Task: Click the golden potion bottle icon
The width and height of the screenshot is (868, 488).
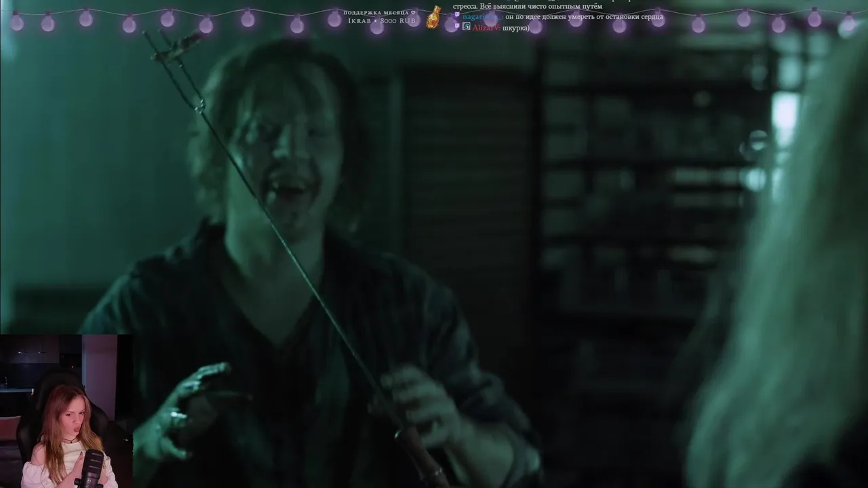Action: pos(433,17)
